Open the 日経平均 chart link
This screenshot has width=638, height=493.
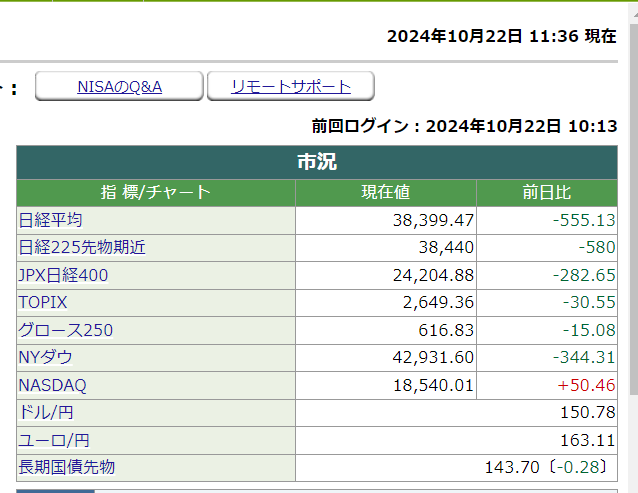[50, 220]
